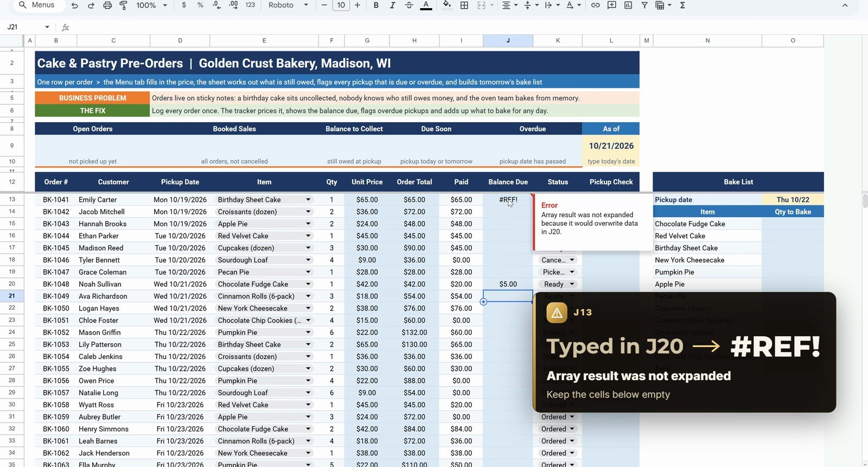Screen dimensions: 868x467
Task: Open the Name Box dropdown arrow
Action: point(47,27)
